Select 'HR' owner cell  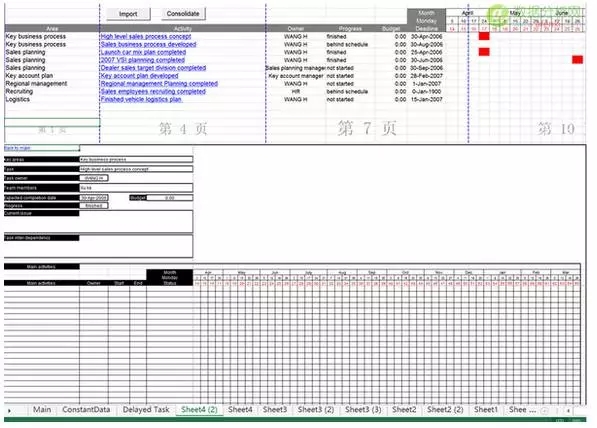pos(296,91)
